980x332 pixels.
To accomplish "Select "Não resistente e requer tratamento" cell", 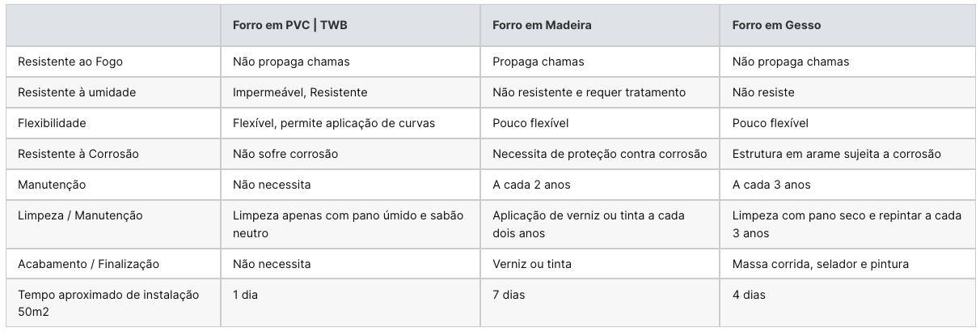I will pyautogui.click(x=589, y=92).
